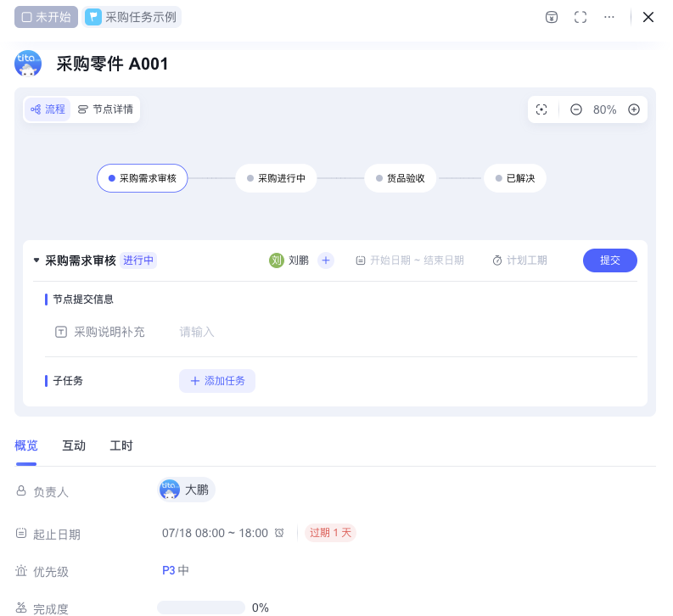
Task: Switch to 节点详情 view
Action: 105,109
